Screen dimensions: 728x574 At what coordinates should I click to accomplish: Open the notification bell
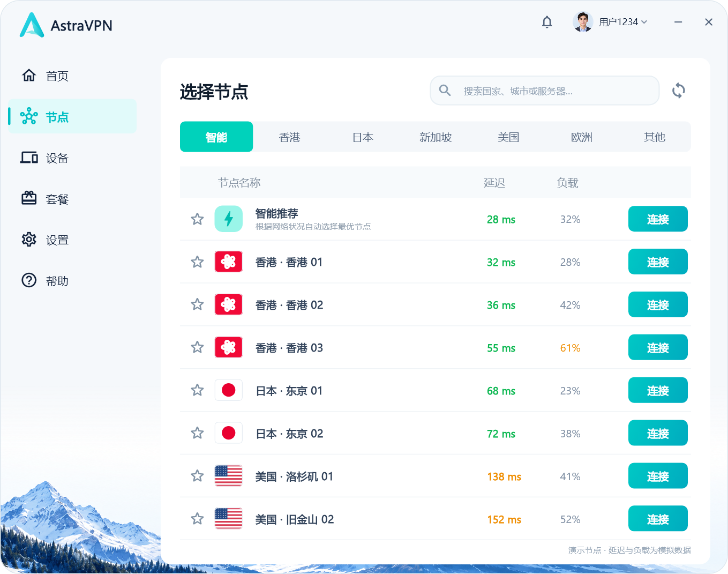[x=547, y=22]
